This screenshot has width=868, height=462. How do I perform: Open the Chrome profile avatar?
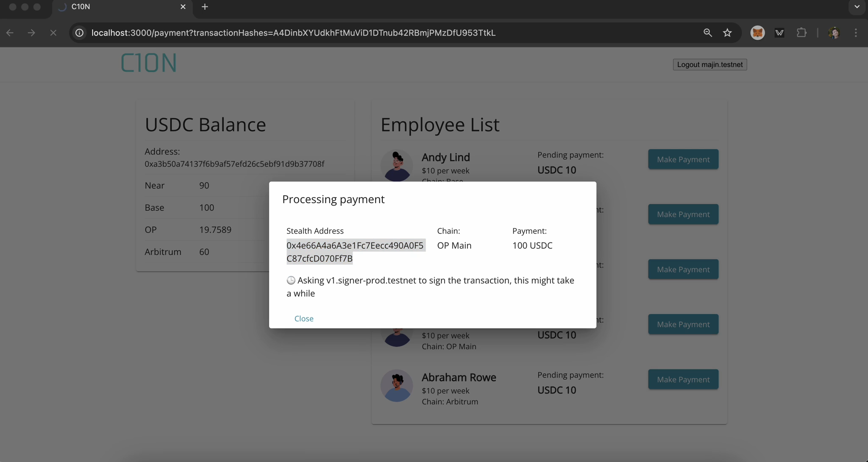[x=834, y=33]
